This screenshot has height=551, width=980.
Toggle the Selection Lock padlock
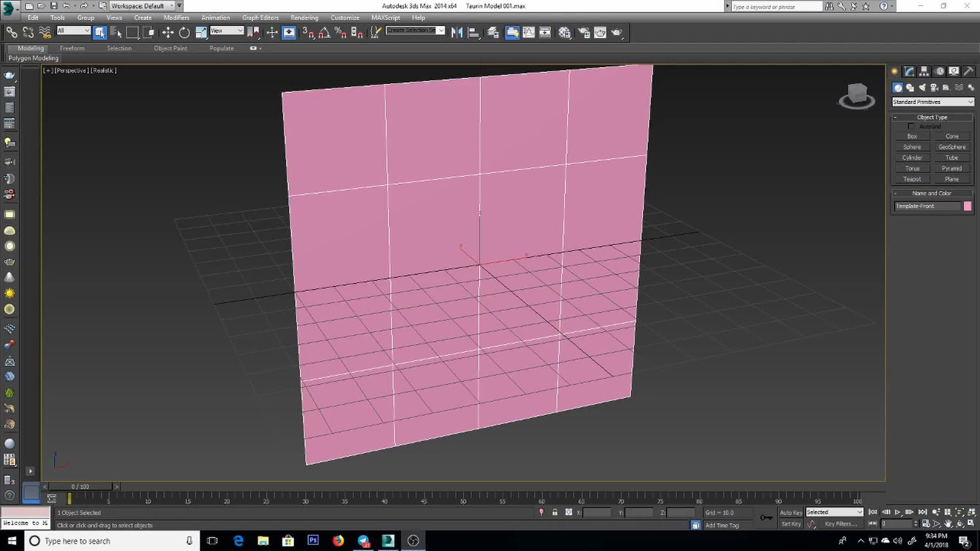[555, 512]
